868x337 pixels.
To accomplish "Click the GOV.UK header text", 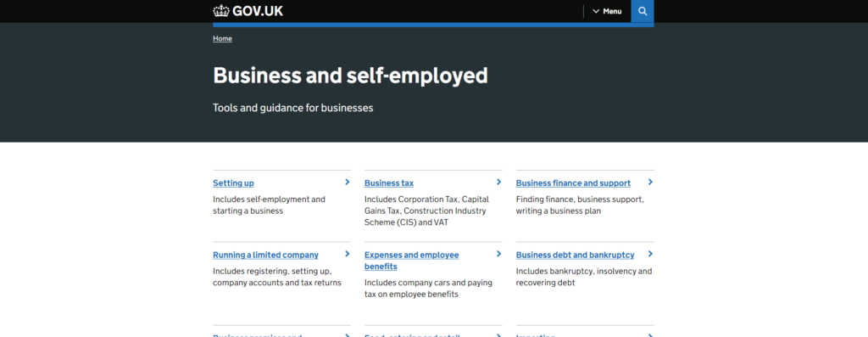I will pos(258,11).
